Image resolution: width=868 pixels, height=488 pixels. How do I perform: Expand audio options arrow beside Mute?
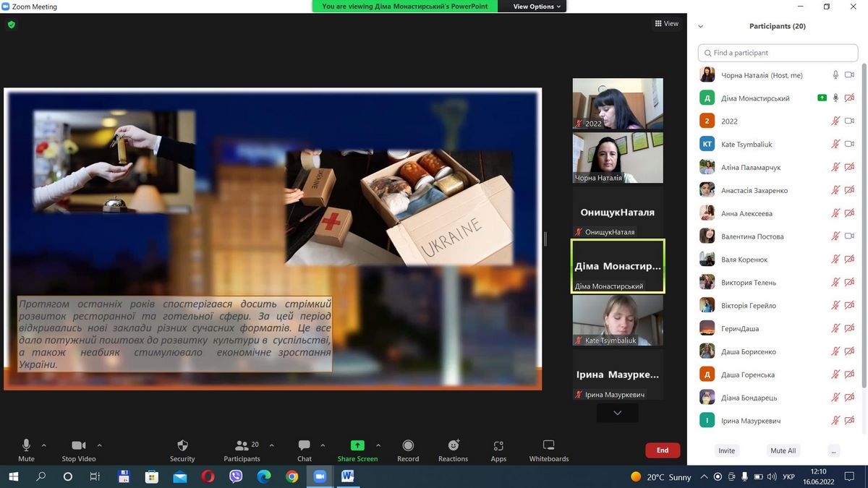pyautogui.click(x=44, y=445)
